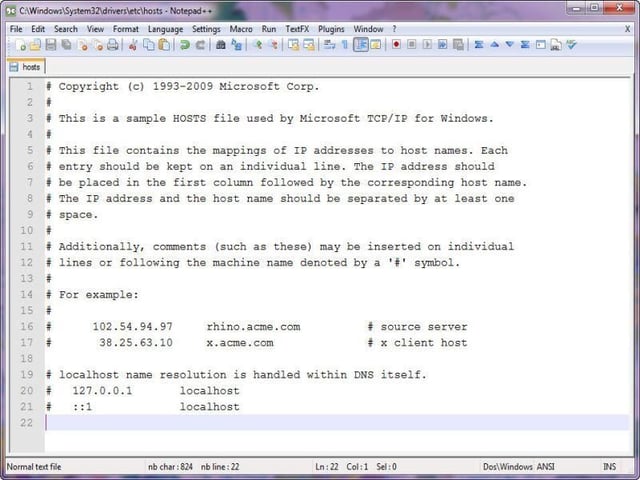
Task: Click 'x.acme.com' on line 17
Action: pos(240,343)
